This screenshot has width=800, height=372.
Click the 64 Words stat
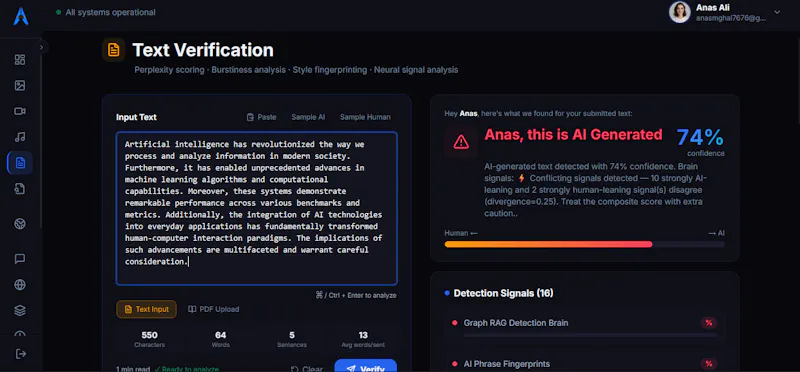[220, 339]
